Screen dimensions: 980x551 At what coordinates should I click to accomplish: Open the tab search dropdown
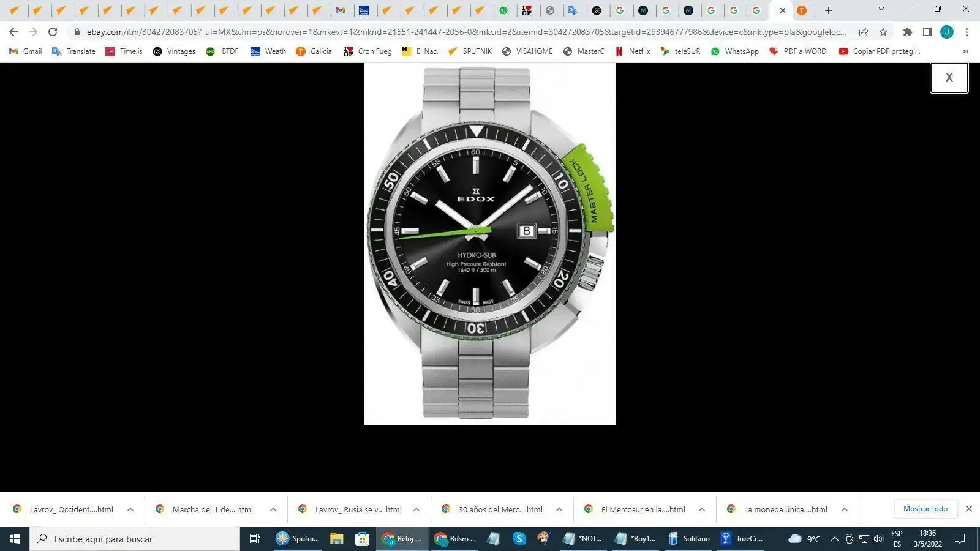881,9
